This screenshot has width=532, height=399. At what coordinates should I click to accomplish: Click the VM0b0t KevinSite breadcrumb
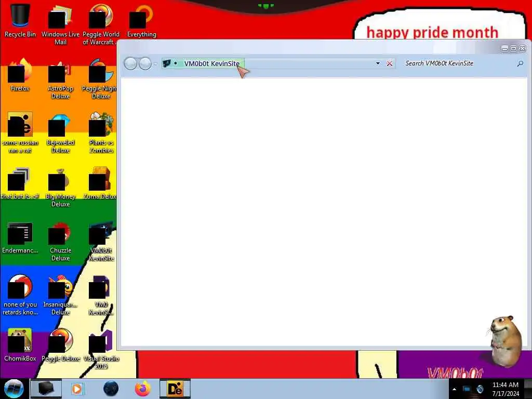pyautogui.click(x=212, y=63)
